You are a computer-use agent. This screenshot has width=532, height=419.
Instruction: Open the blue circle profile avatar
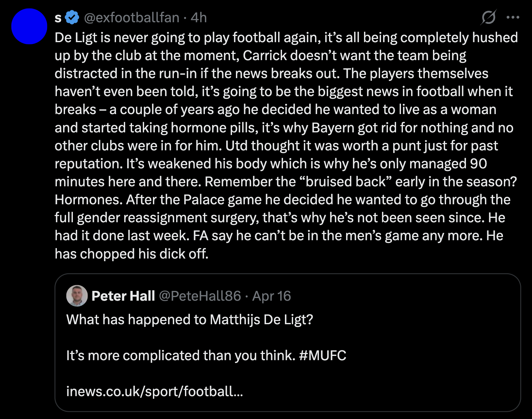point(29,26)
